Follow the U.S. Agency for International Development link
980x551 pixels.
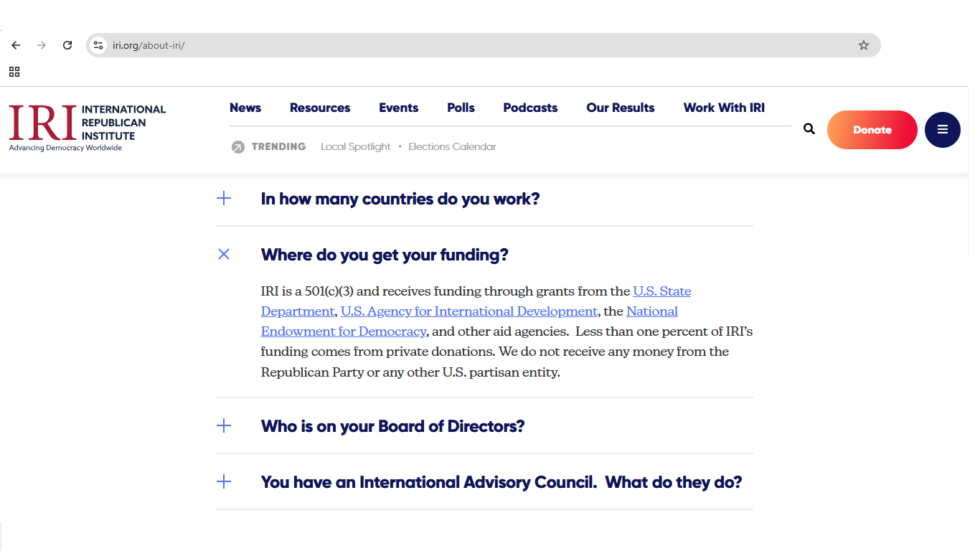(x=469, y=311)
